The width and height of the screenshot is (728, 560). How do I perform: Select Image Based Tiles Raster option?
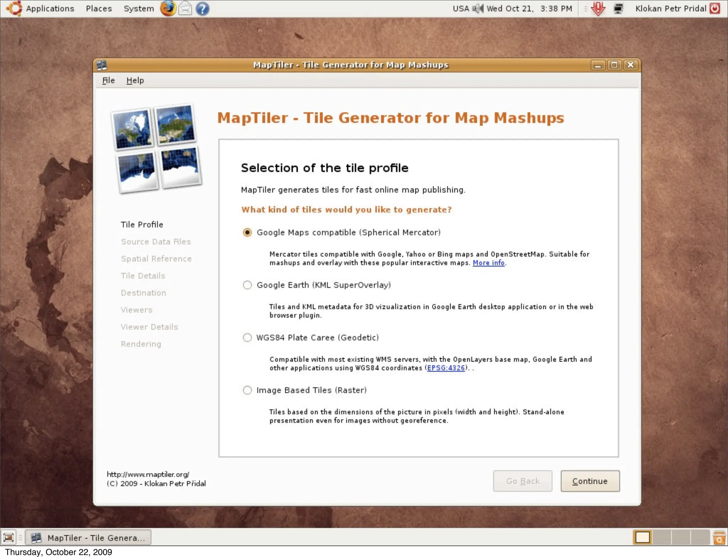[247, 390]
